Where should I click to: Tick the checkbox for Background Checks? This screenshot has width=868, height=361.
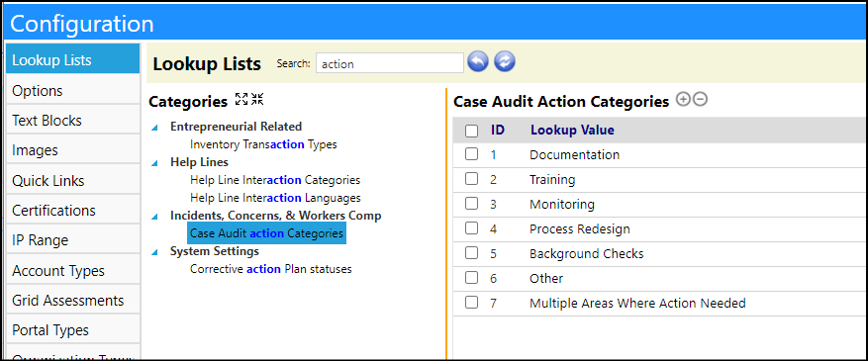pos(472,253)
